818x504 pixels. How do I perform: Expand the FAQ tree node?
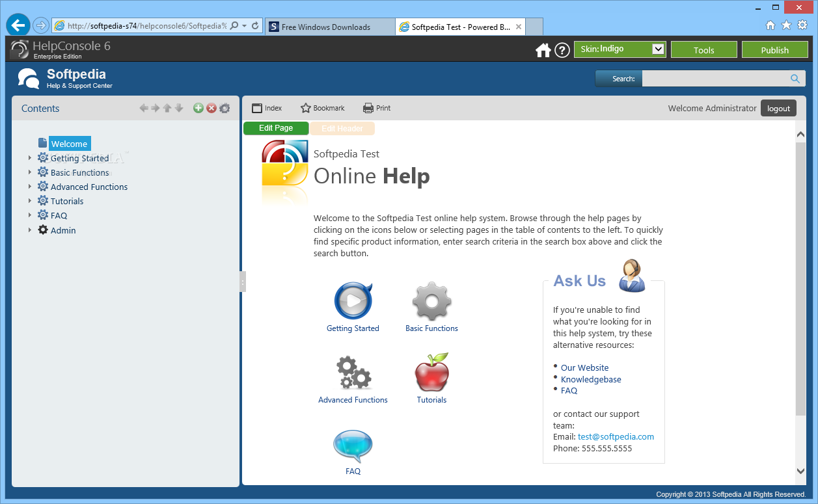[29, 215]
